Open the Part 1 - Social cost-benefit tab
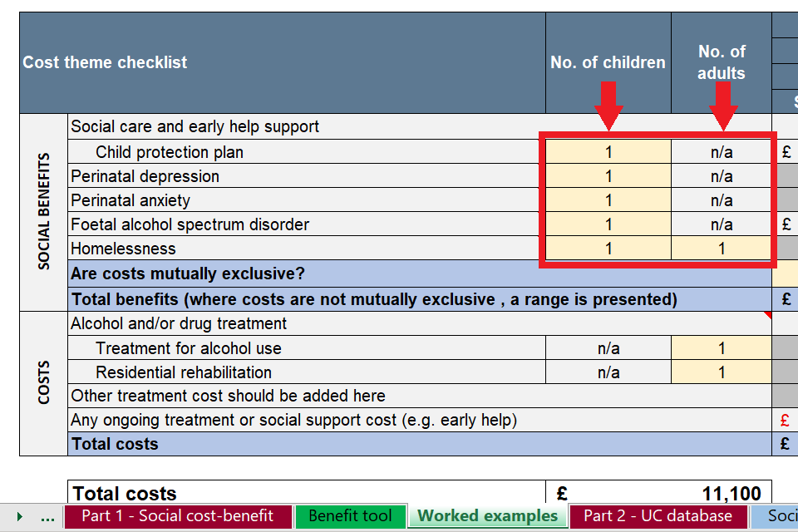 [x=177, y=516]
